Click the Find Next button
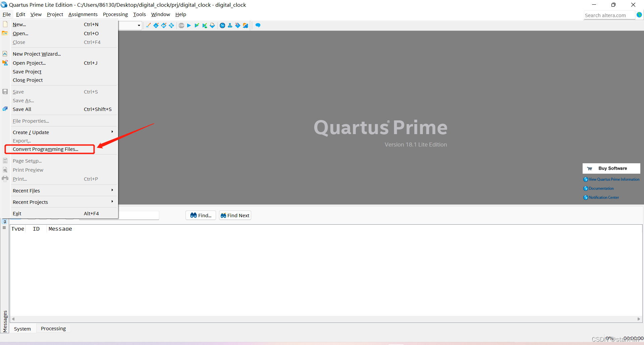 coord(235,216)
